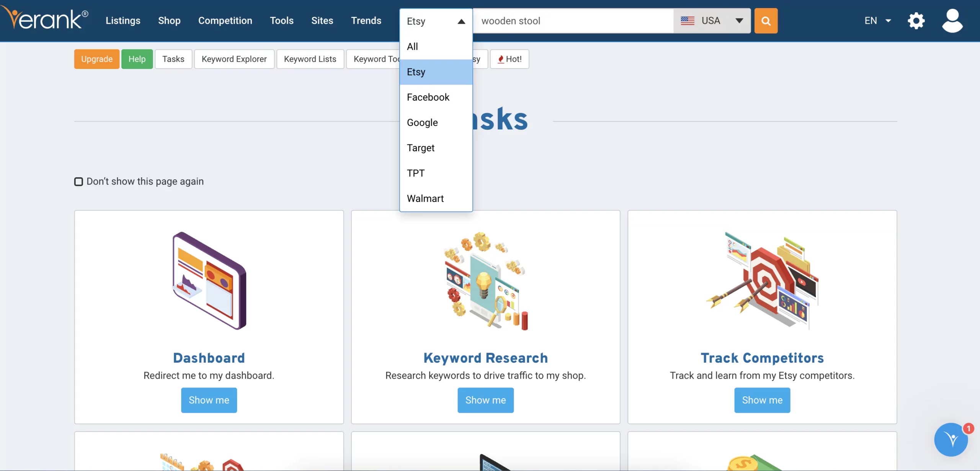Open the Sites menu
Viewport: 980px width, 471px height.
[x=322, y=20]
